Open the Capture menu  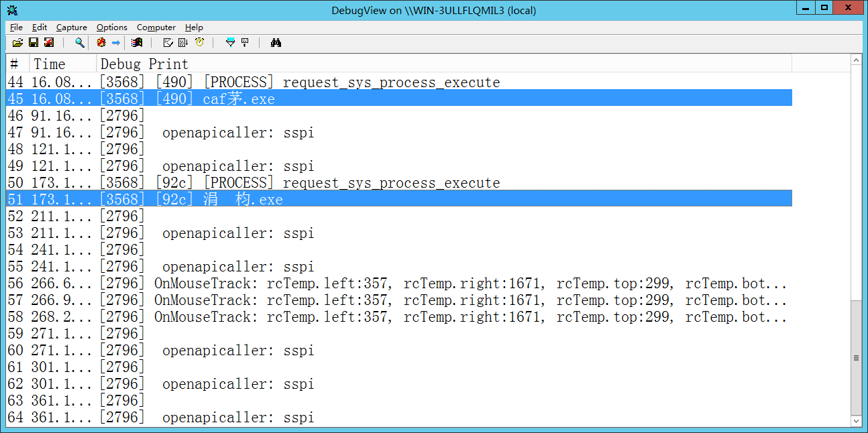[72, 27]
